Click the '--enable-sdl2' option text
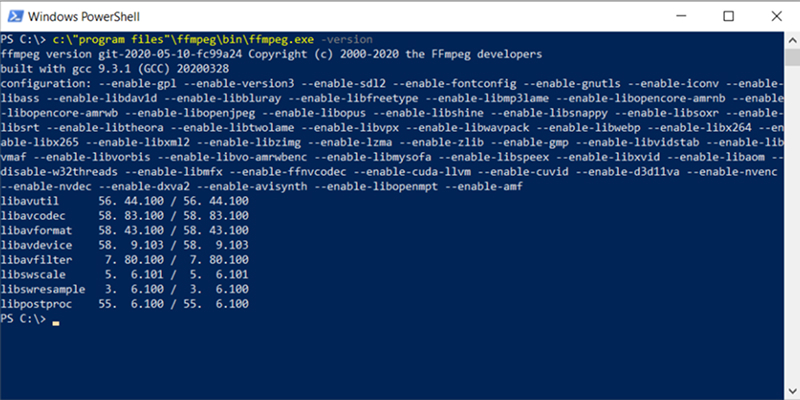This screenshot has height=400, width=800. tap(343, 84)
